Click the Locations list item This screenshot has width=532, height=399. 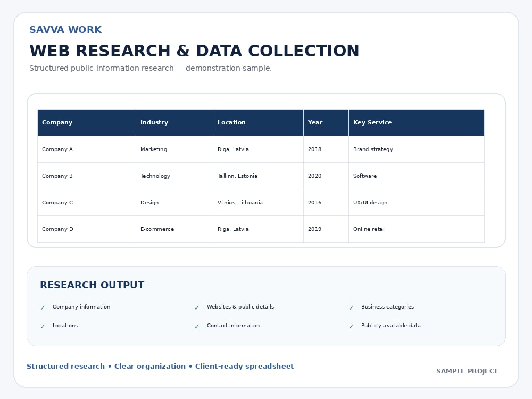(x=65, y=326)
